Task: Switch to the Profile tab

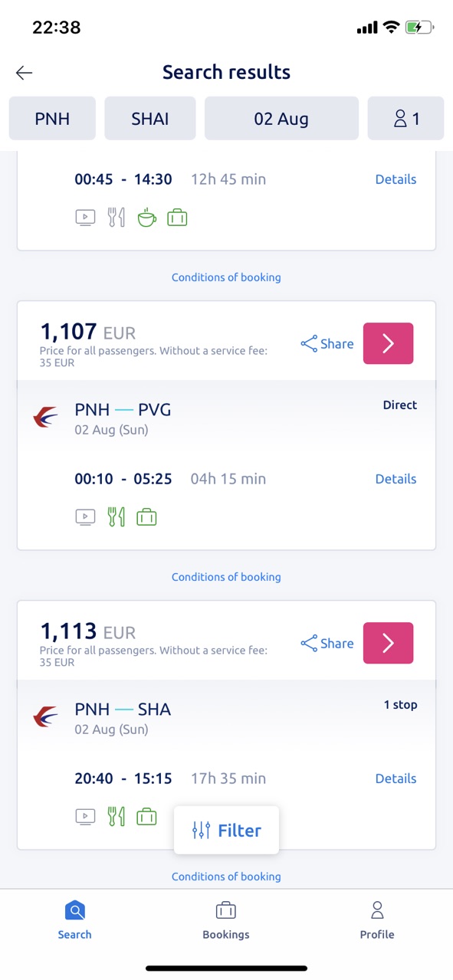Action: point(377,920)
